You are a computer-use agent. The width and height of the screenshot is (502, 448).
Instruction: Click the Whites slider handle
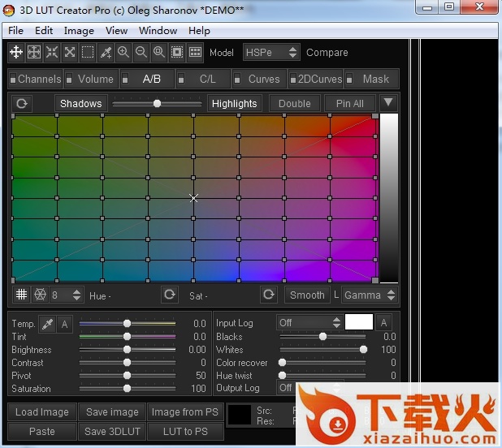tap(363, 350)
